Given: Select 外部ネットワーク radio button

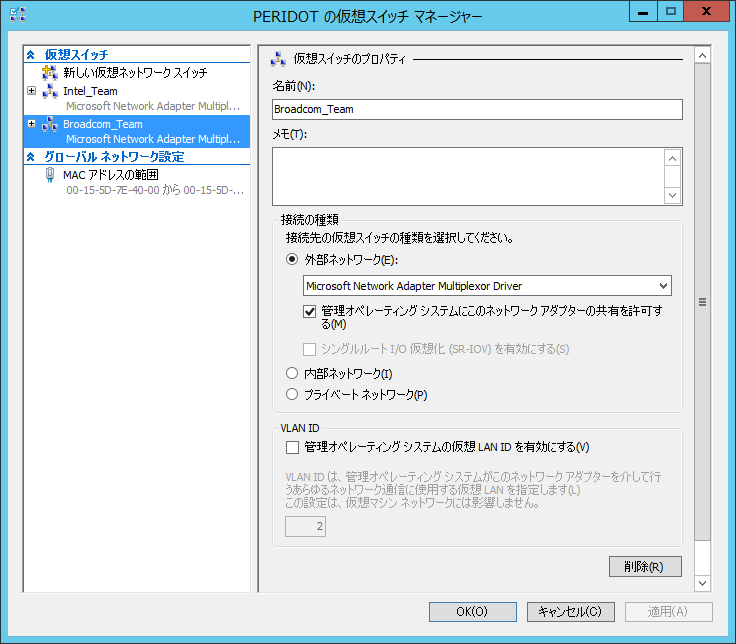Looking at the screenshot, I should (292, 259).
